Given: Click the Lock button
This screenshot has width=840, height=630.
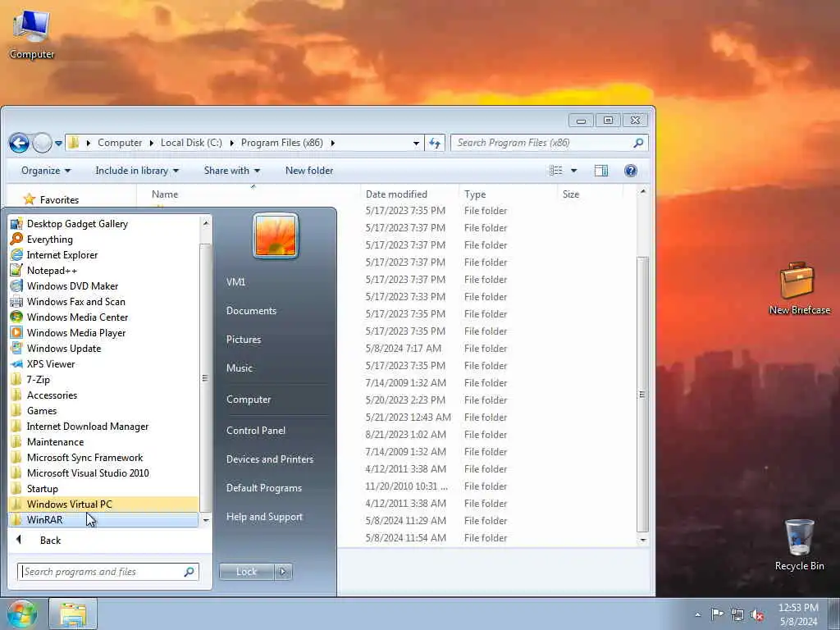Looking at the screenshot, I should click(246, 572).
